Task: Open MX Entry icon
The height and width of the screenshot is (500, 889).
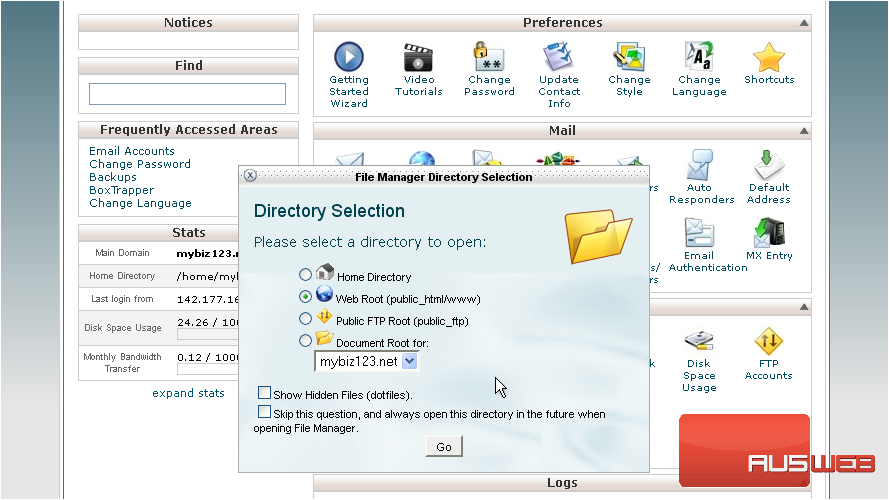Action: click(x=769, y=233)
